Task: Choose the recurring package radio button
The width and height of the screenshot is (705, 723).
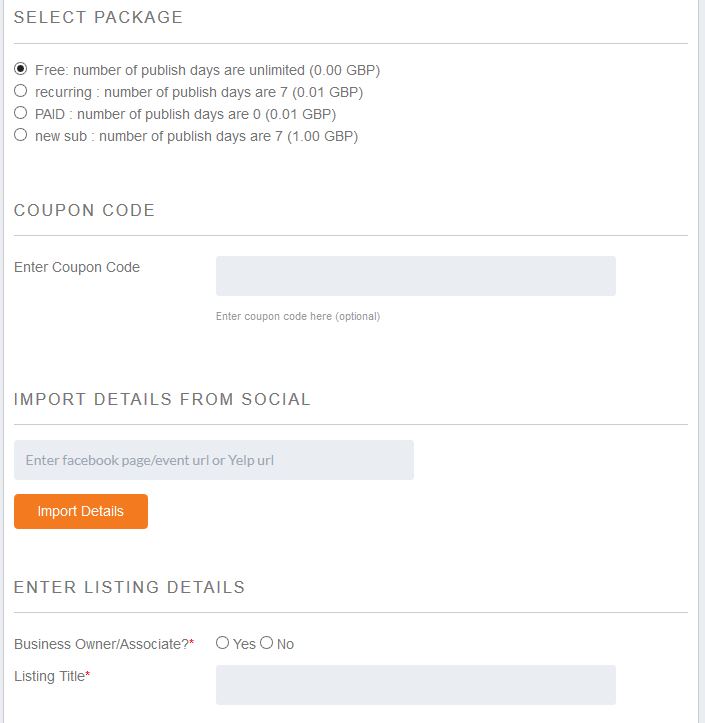Action: tap(21, 91)
